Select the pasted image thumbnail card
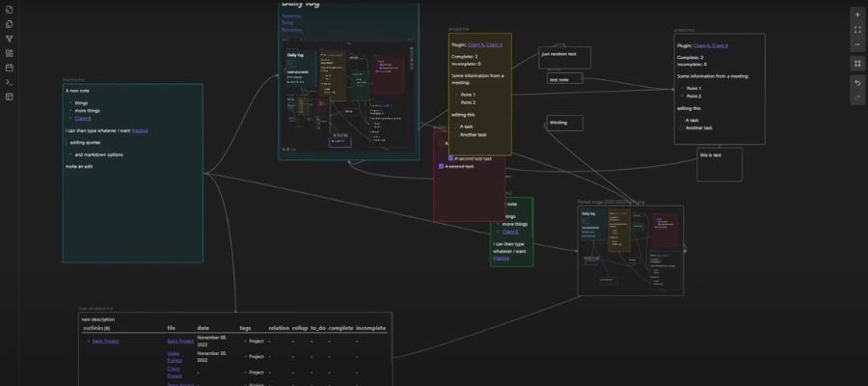 [630, 250]
